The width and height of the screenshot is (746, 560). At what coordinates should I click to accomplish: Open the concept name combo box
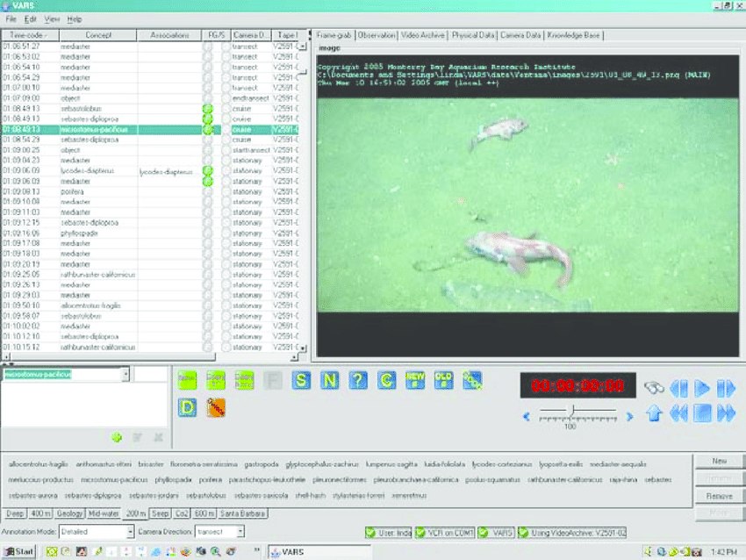pos(126,375)
